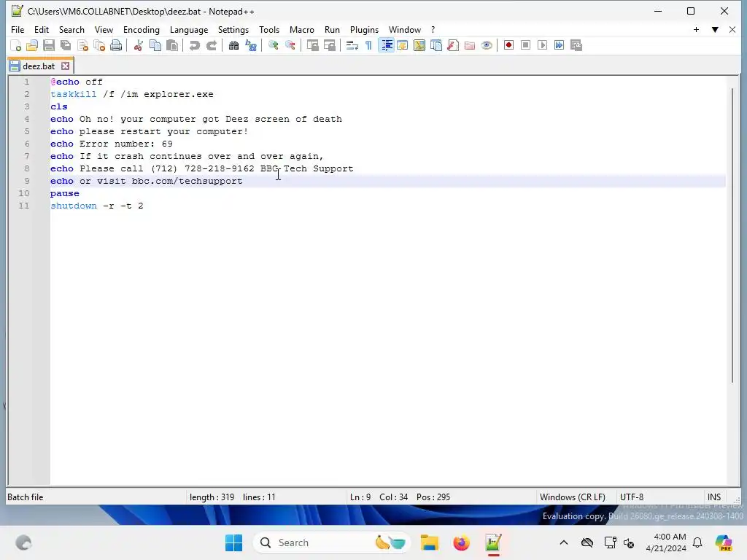Open the Search menu
The width and height of the screenshot is (747, 560).
click(x=71, y=29)
